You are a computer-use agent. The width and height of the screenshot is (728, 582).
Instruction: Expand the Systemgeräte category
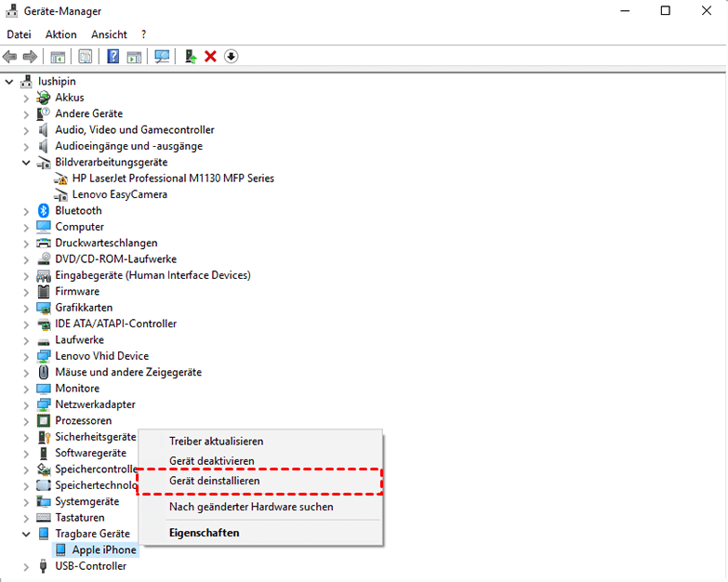tap(26, 502)
